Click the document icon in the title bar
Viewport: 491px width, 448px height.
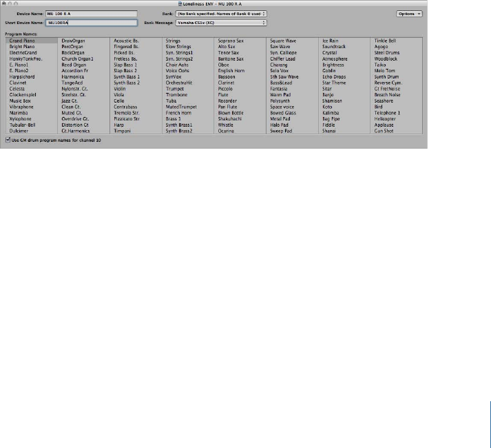coord(180,3)
